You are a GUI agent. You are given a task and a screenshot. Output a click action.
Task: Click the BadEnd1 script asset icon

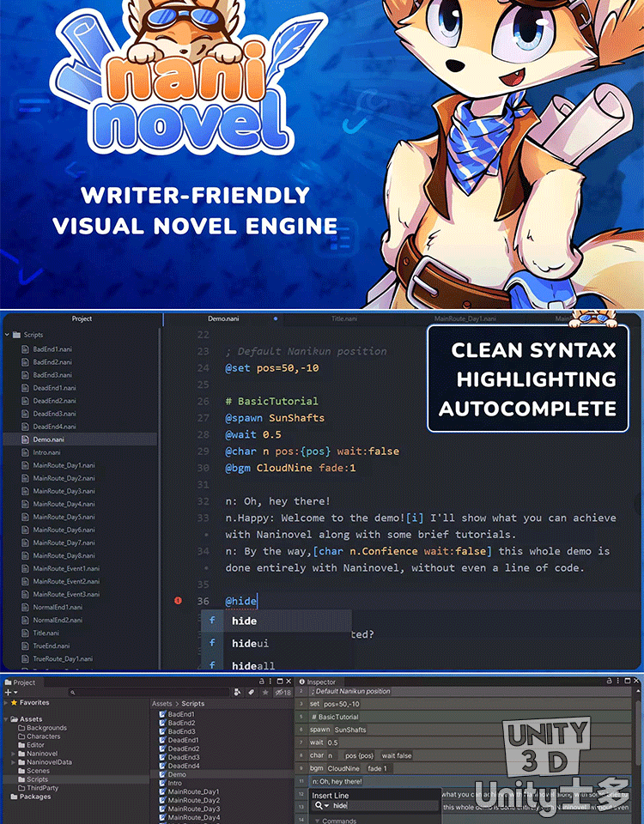[x=162, y=714]
